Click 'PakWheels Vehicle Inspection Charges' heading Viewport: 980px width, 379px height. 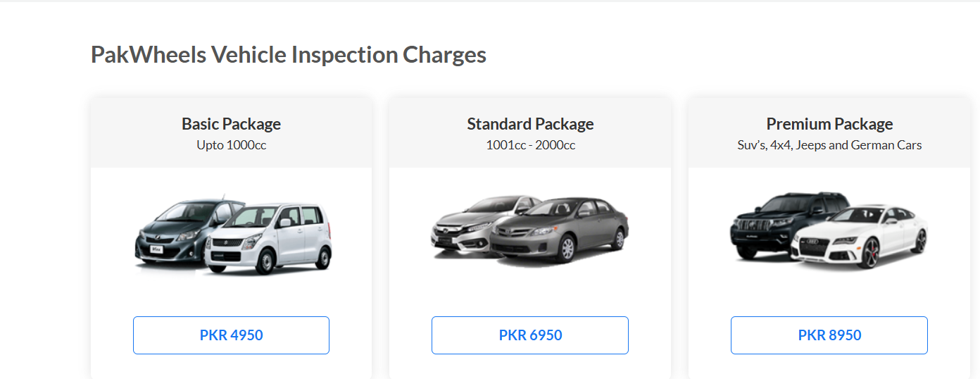point(289,55)
